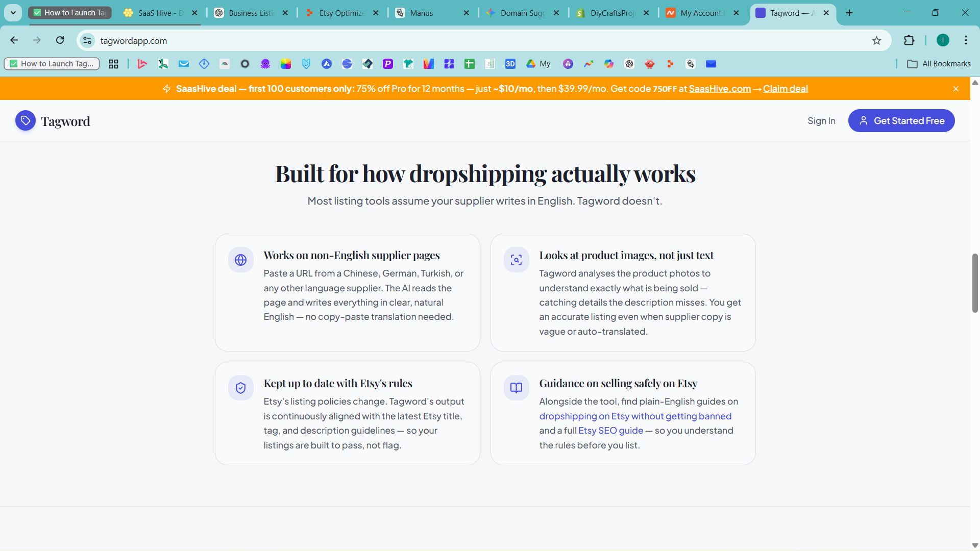
Task: Open the ChatGPT bookmark icon
Action: point(629,64)
